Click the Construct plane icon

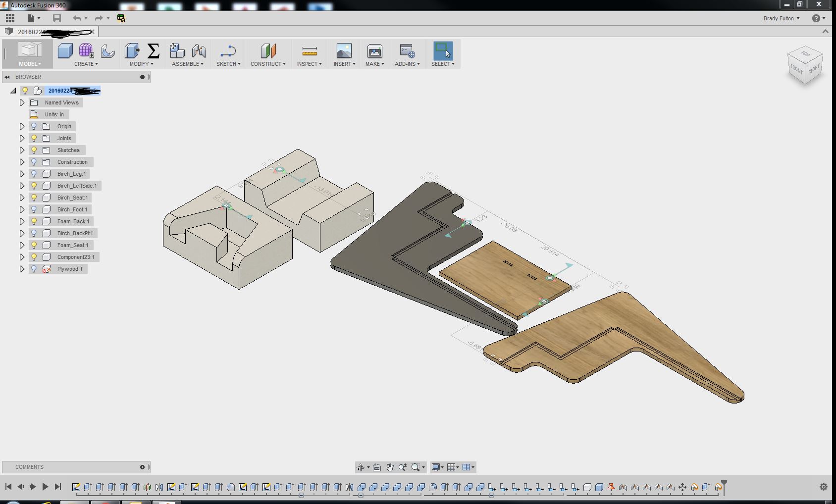pos(267,51)
